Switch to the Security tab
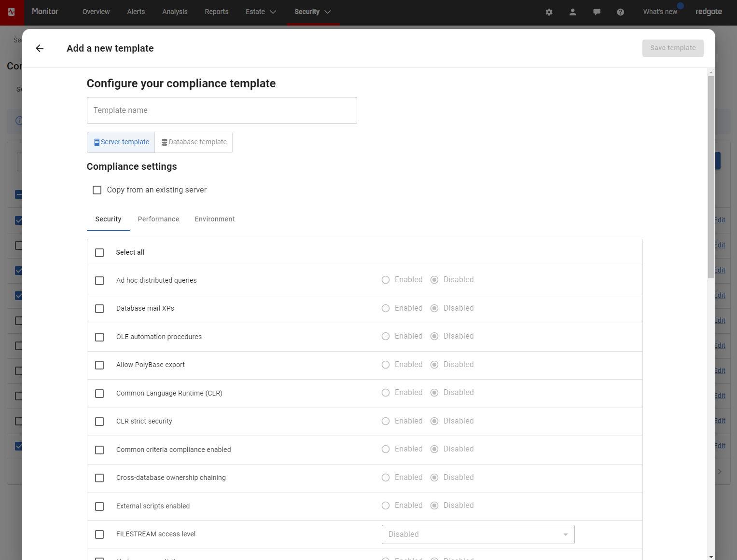Screen dimensions: 737x560 [x=108, y=219]
